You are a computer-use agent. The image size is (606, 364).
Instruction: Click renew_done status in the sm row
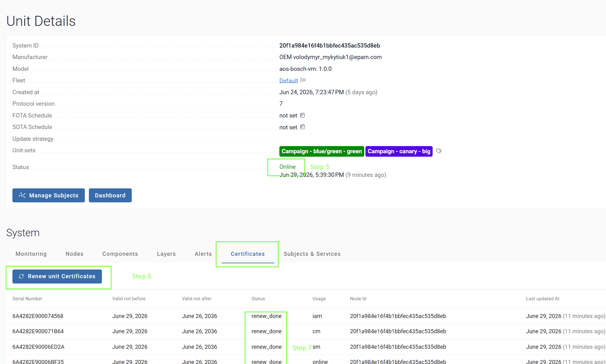267,347
